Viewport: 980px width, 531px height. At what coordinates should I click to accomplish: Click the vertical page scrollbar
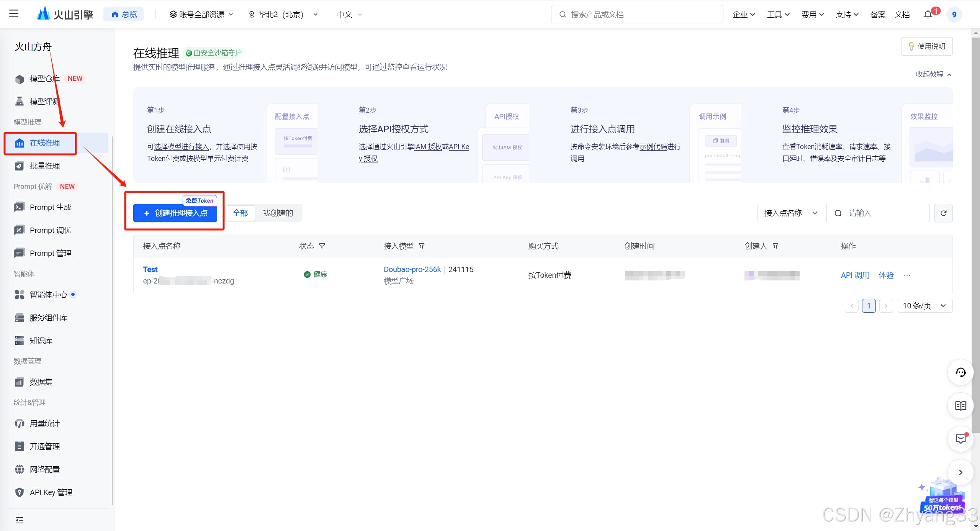click(x=975, y=230)
